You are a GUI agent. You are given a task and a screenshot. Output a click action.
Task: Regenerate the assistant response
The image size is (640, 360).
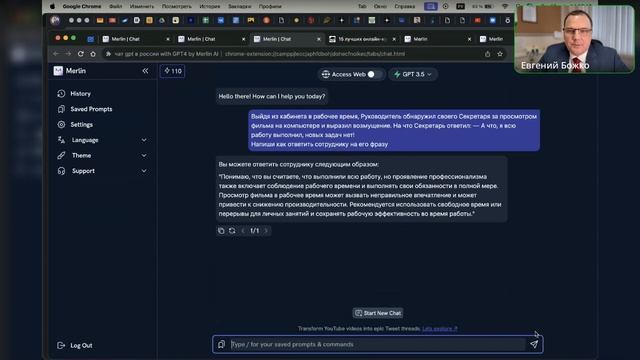pyautogui.click(x=232, y=231)
